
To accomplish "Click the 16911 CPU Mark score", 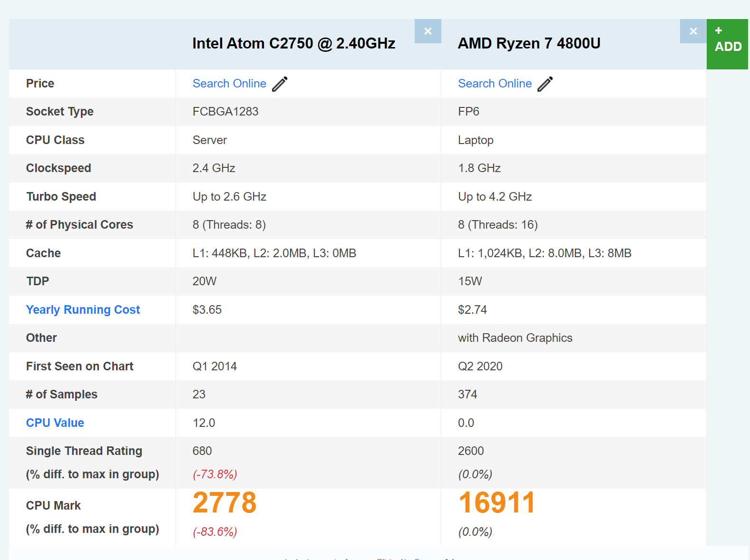I will click(x=497, y=503).
